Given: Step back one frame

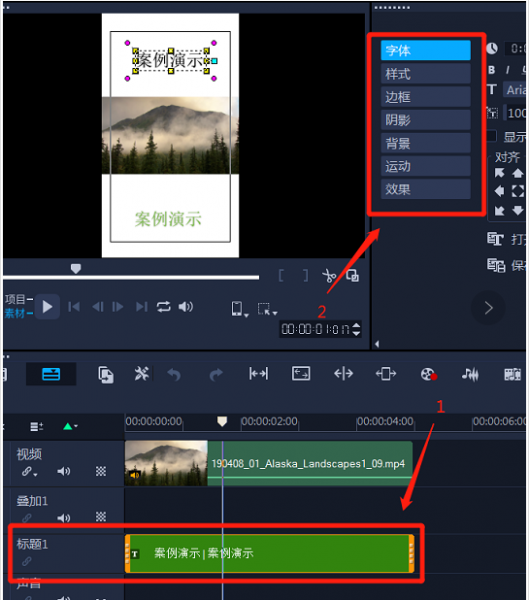Looking at the screenshot, I should tap(98, 307).
